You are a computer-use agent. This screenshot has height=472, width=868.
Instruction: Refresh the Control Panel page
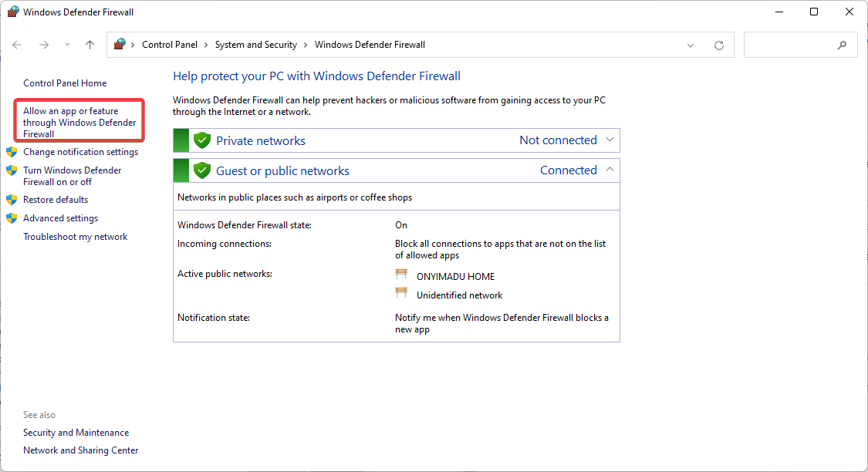point(718,46)
